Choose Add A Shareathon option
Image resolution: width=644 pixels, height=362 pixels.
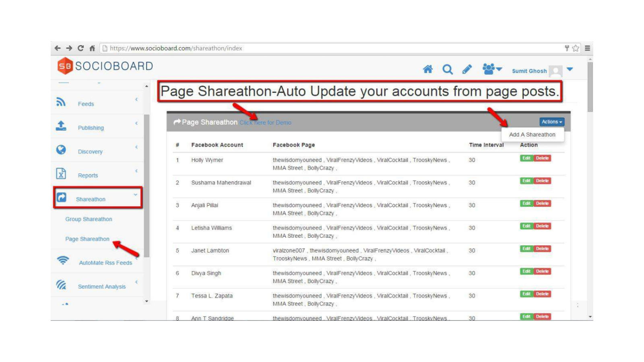[x=532, y=135]
